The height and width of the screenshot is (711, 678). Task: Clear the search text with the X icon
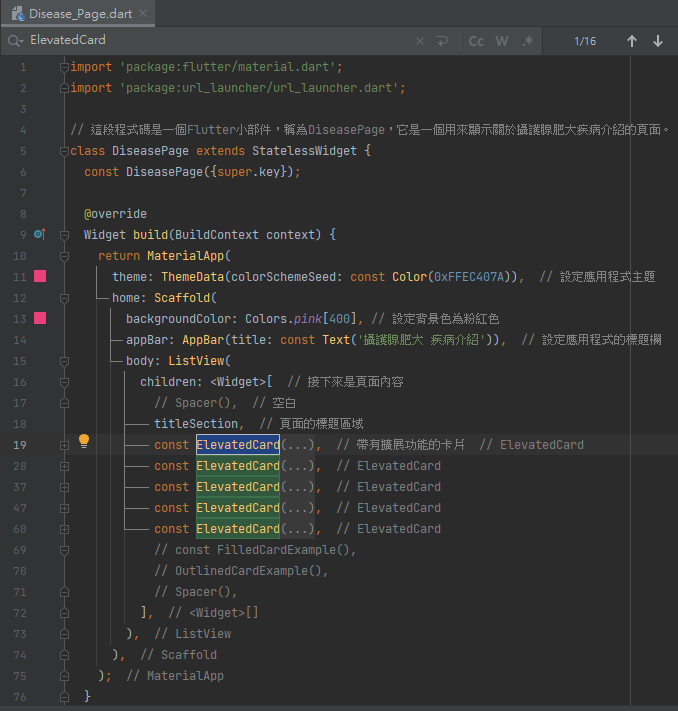click(x=420, y=41)
